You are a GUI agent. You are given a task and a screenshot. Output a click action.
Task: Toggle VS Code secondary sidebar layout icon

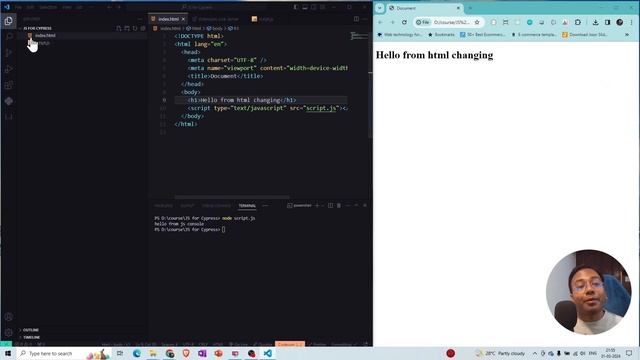(x=313, y=7)
